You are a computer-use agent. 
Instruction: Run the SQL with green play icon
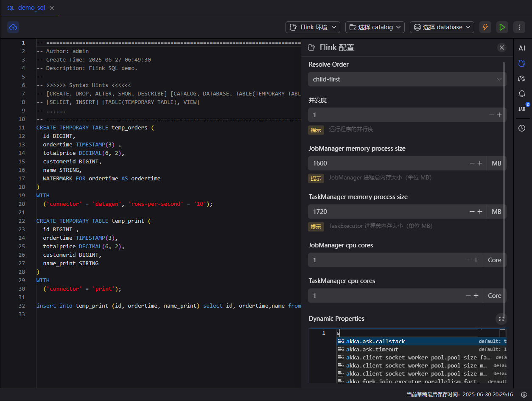(x=502, y=27)
